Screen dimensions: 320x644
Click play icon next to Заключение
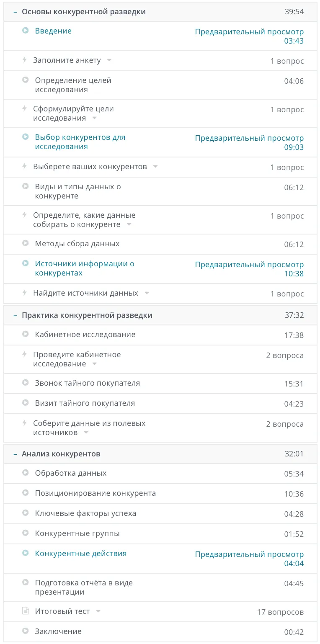coord(26,631)
